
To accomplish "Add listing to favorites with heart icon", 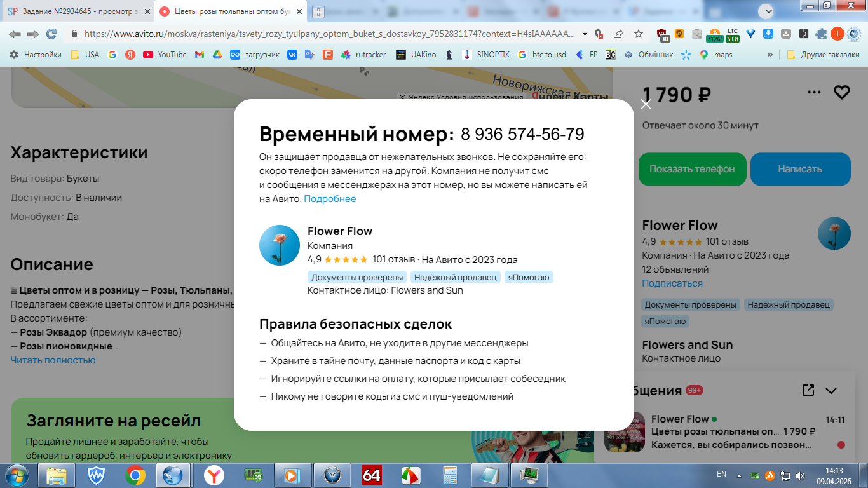I will tap(841, 93).
